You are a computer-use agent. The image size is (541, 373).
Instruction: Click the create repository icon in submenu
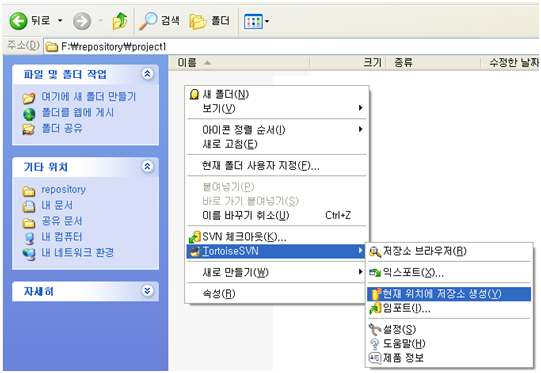click(x=376, y=294)
